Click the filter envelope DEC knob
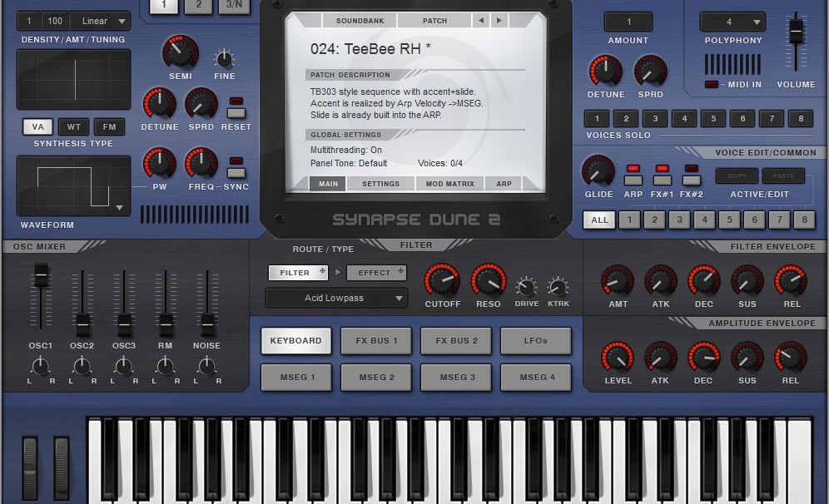 (x=703, y=280)
